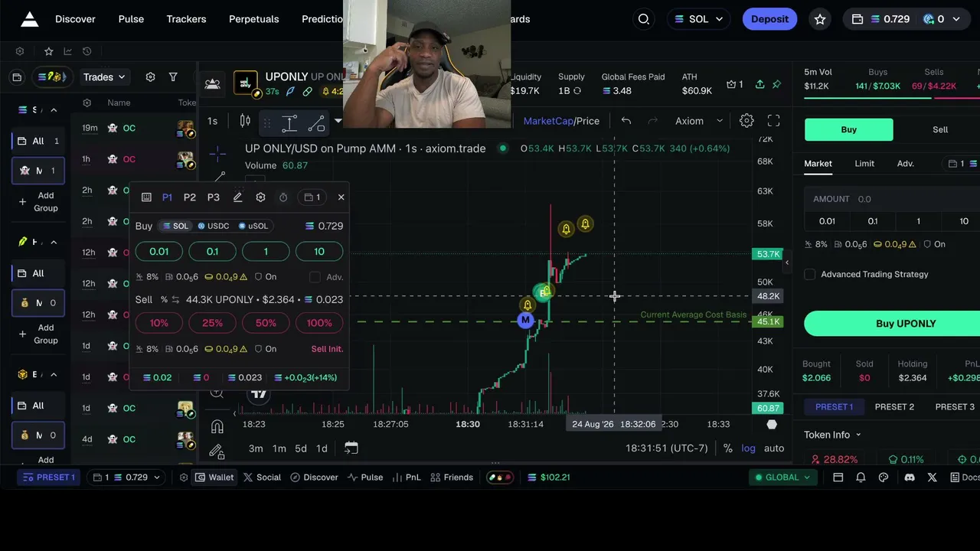The width and height of the screenshot is (980, 551).
Task: Toggle the Adv. checkbox in instant trade panel
Action: (x=315, y=277)
